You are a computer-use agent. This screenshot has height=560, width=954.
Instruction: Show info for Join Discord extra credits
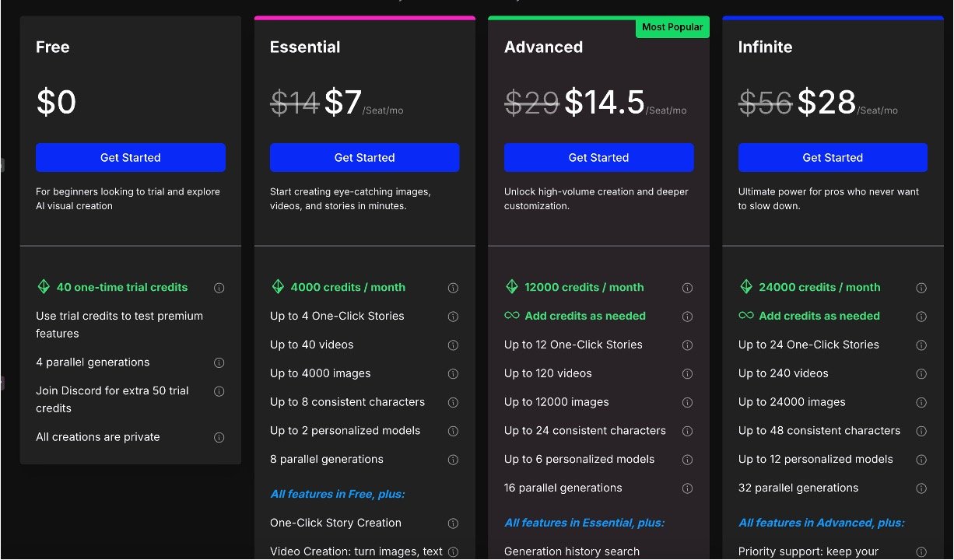coord(219,391)
